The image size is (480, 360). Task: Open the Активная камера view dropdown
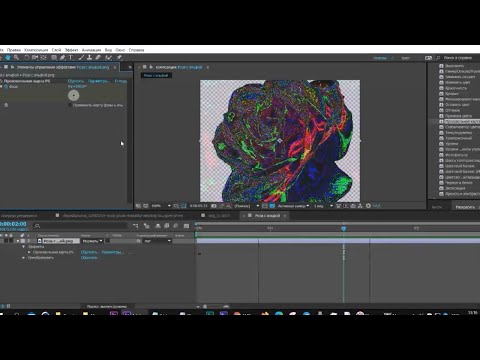tap(293, 206)
